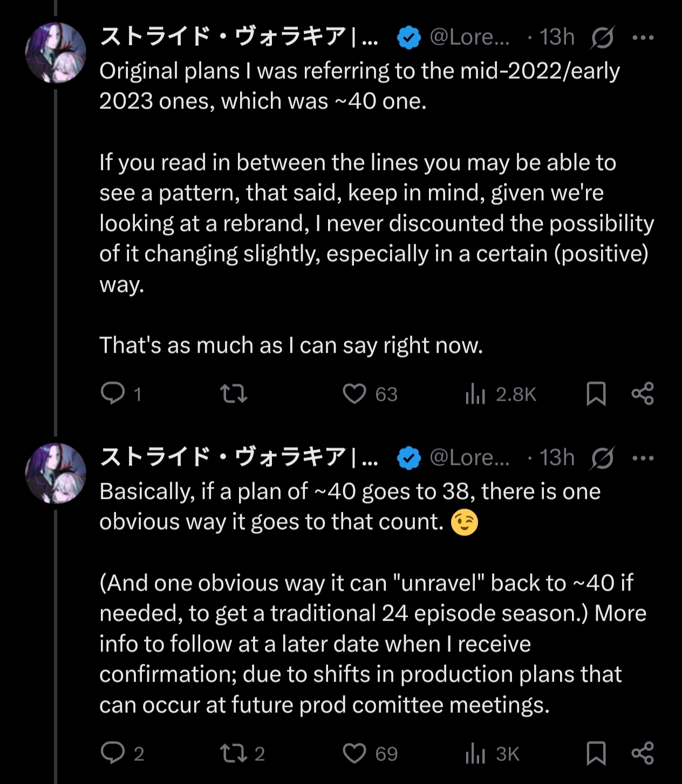The width and height of the screenshot is (682, 784).
Task: Like the second tweet with 69 likes
Action: click(x=354, y=753)
